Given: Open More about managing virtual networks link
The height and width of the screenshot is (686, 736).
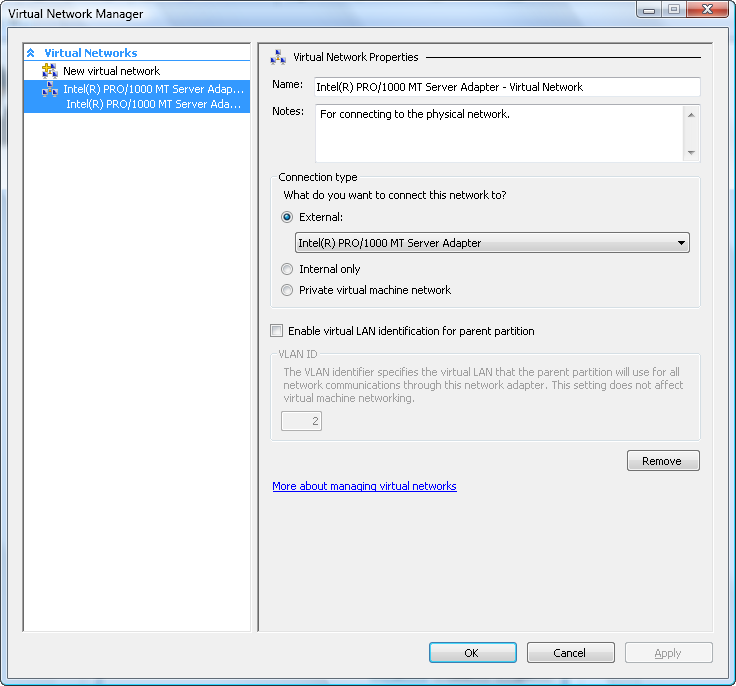Looking at the screenshot, I should tap(364, 486).
